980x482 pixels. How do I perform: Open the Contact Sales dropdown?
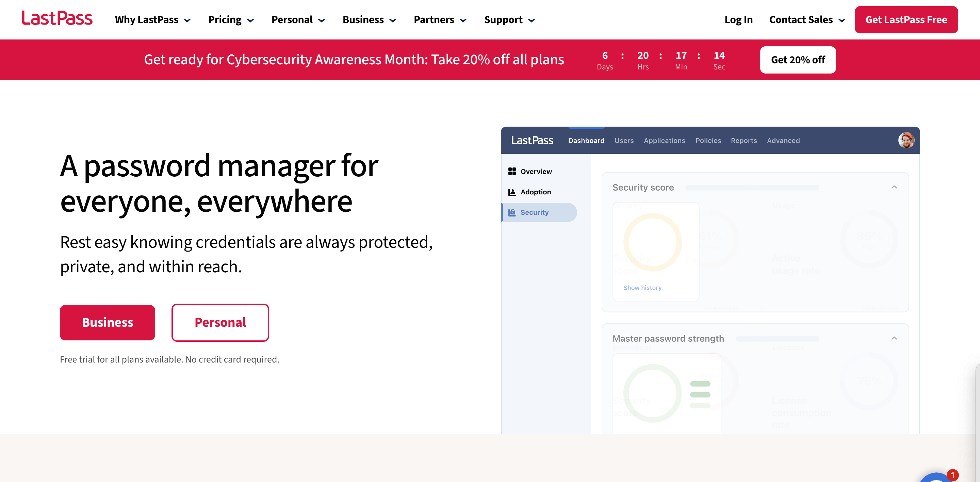coord(807,20)
